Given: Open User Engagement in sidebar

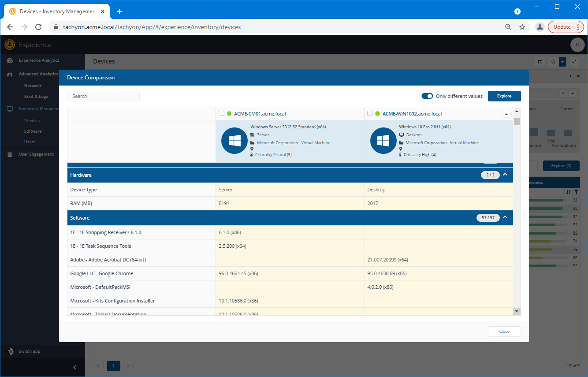Looking at the screenshot, I should coord(36,154).
